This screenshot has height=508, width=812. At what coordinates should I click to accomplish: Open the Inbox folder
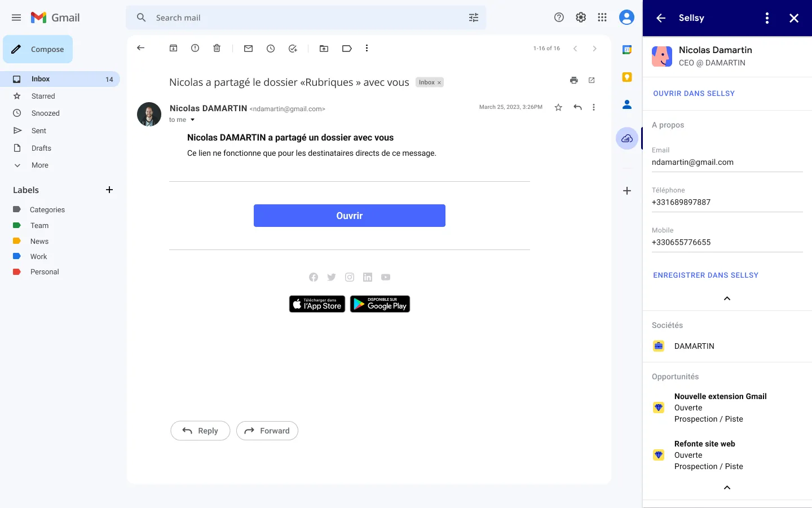click(x=61, y=79)
